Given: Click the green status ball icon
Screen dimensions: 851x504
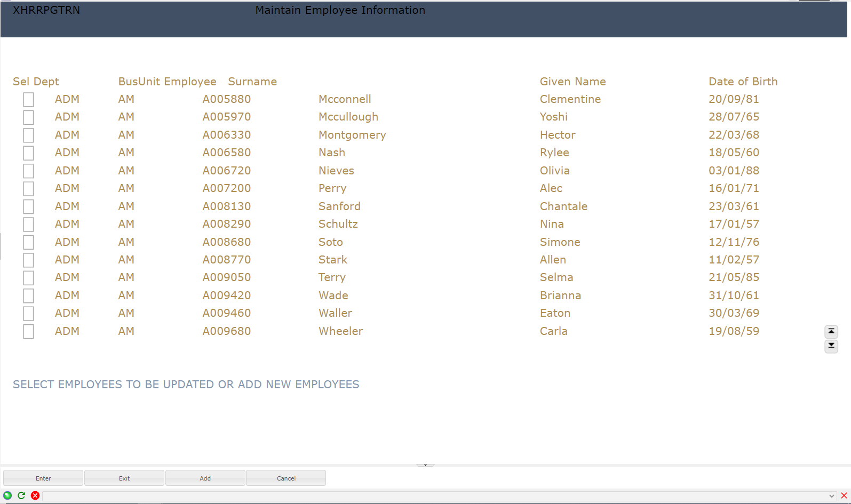Looking at the screenshot, I should coord(7,495).
